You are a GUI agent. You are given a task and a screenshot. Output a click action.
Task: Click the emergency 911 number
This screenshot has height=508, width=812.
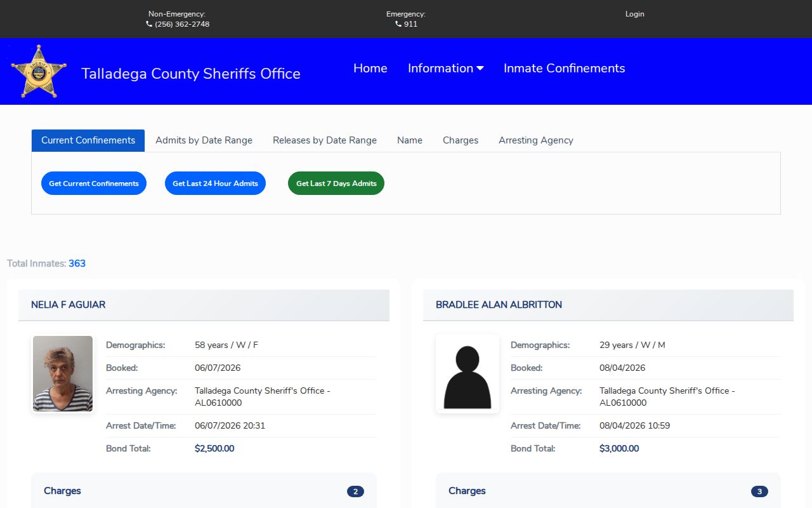(410, 24)
